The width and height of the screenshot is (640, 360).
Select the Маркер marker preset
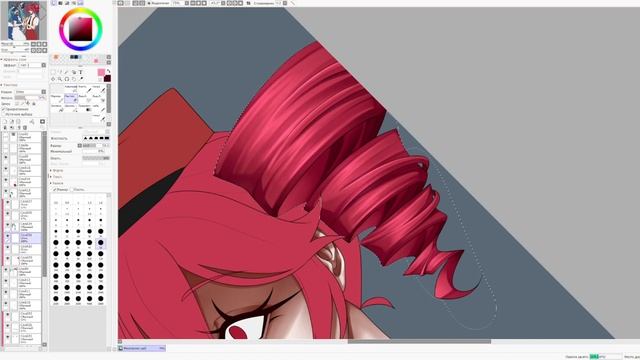(57, 98)
